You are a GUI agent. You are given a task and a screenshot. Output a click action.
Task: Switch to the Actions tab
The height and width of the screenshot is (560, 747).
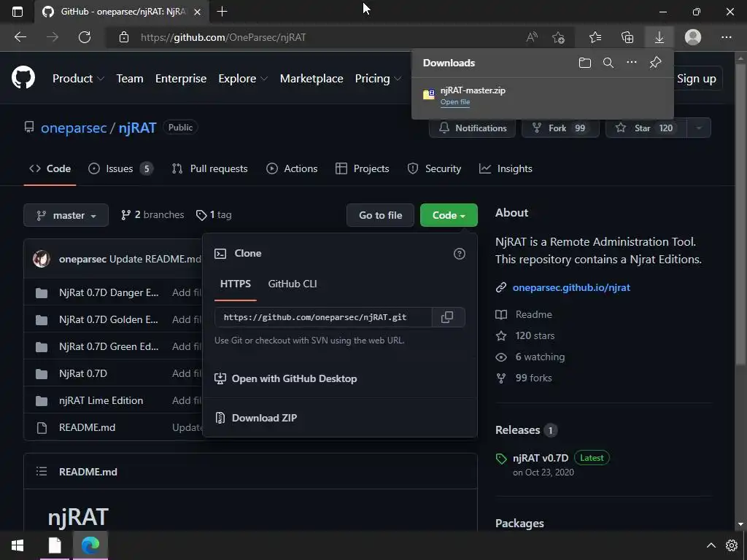click(x=292, y=168)
